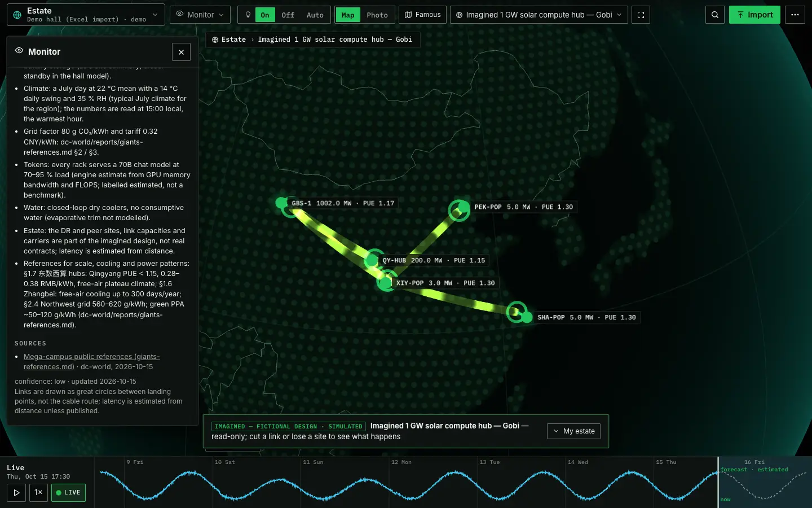Set lights to Auto
The width and height of the screenshot is (812, 508).
click(x=315, y=15)
